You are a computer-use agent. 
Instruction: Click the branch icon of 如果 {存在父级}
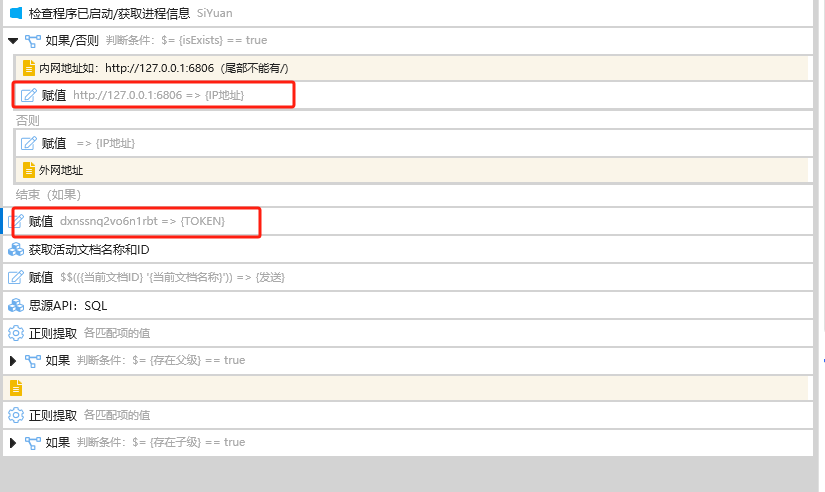[33, 360]
